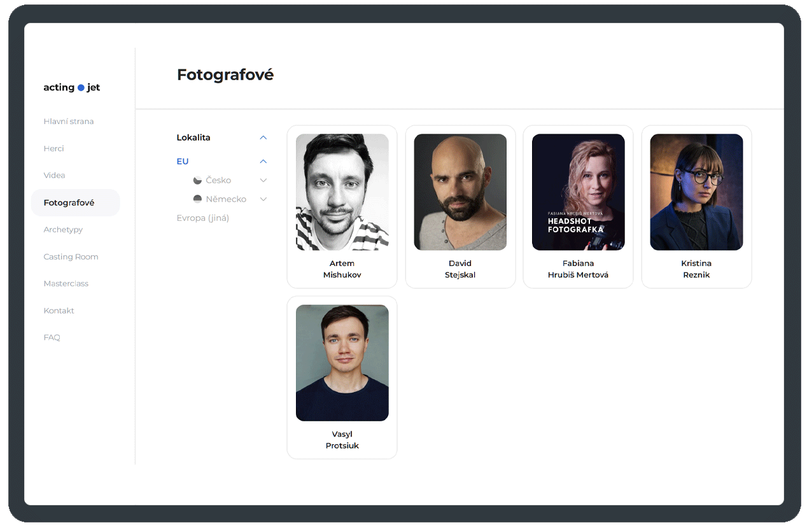Open the Archetypy section
The image size is (807, 532).
(x=63, y=230)
